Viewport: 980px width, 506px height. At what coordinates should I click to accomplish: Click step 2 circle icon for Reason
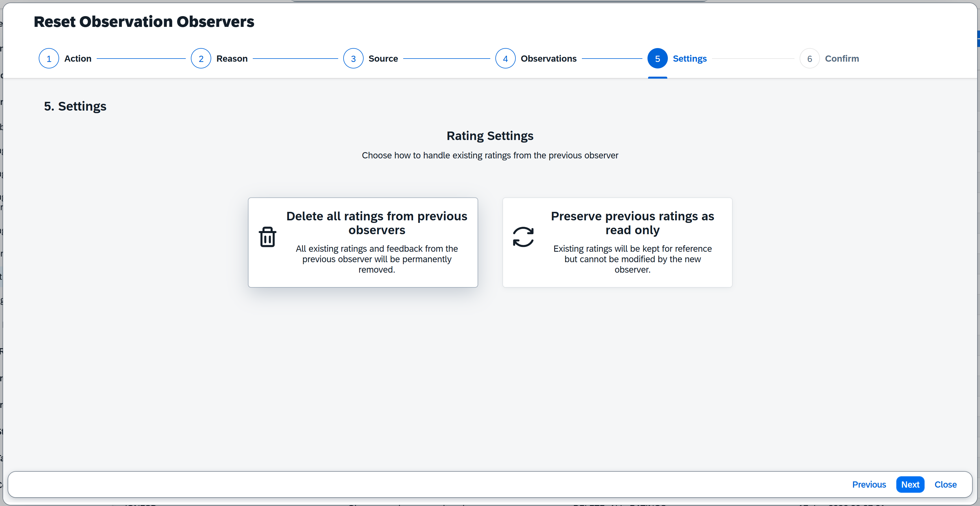click(x=201, y=59)
